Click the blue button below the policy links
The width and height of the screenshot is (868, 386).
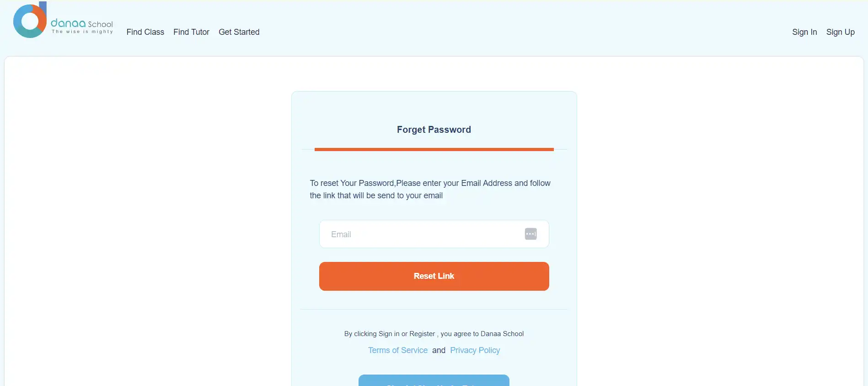[434, 381]
